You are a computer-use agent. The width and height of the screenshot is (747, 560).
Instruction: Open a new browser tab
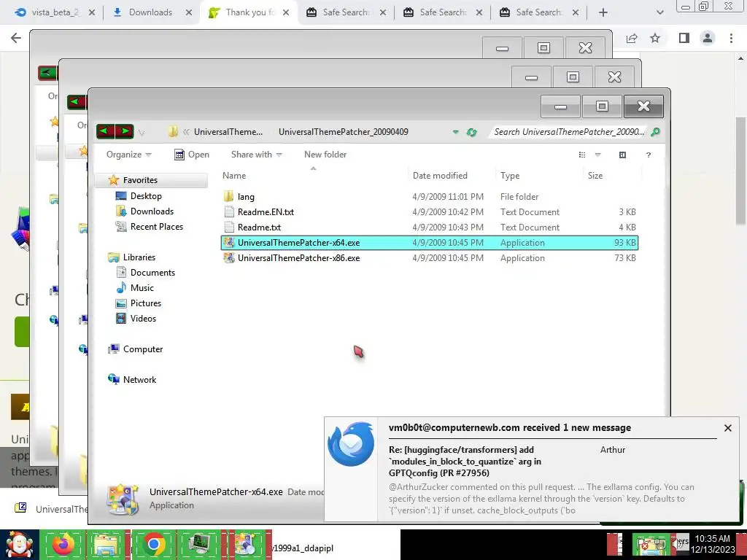[x=603, y=12]
